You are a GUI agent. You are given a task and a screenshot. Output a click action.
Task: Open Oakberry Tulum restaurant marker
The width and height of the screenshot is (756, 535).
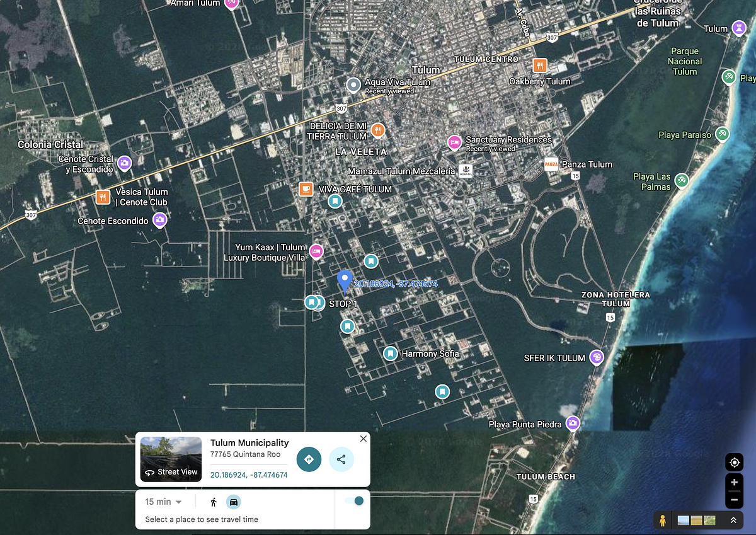click(539, 65)
